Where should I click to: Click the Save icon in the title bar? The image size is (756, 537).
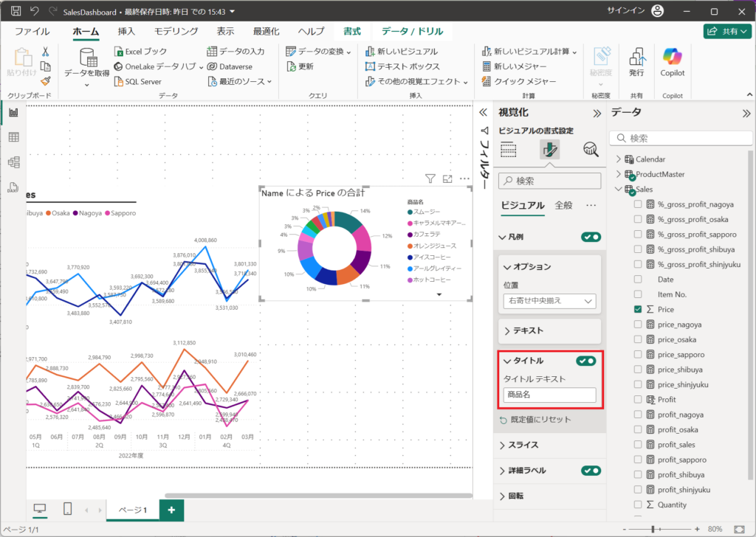tap(16, 10)
